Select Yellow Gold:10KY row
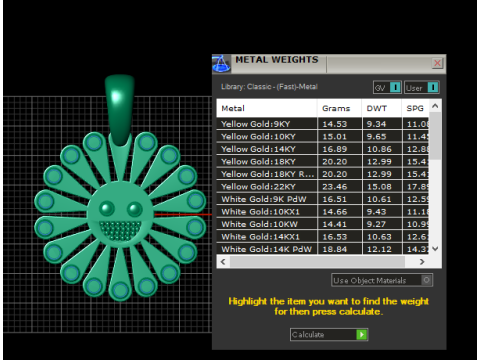Screen dimensions: 480x360 (x=322, y=137)
